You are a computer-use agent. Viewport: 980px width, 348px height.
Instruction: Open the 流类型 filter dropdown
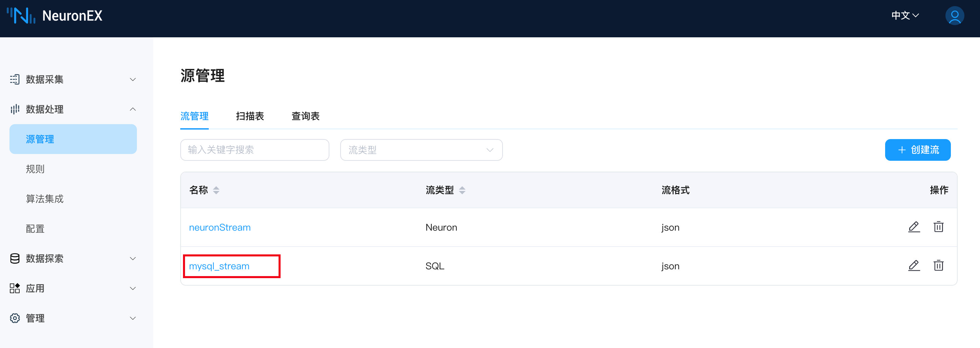click(x=421, y=150)
